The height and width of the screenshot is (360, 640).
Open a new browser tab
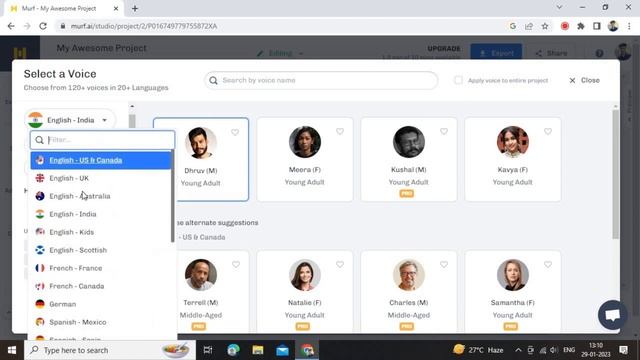(135, 8)
